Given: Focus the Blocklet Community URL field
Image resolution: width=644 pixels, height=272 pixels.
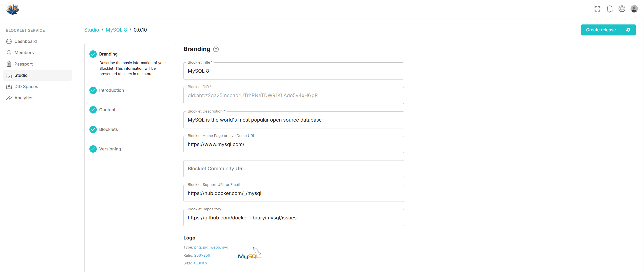Looking at the screenshot, I should [x=293, y=169].
